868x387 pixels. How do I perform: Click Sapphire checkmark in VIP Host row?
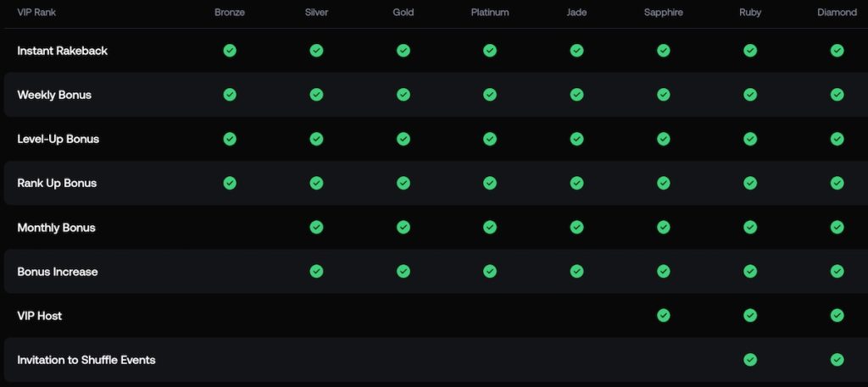click(x=663, y=316)
